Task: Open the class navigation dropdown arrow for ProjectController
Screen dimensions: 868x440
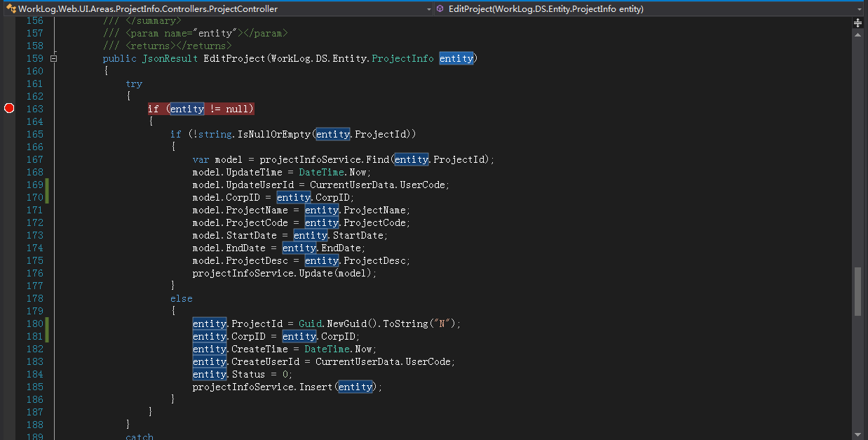Action: click(x=427, y=9)
